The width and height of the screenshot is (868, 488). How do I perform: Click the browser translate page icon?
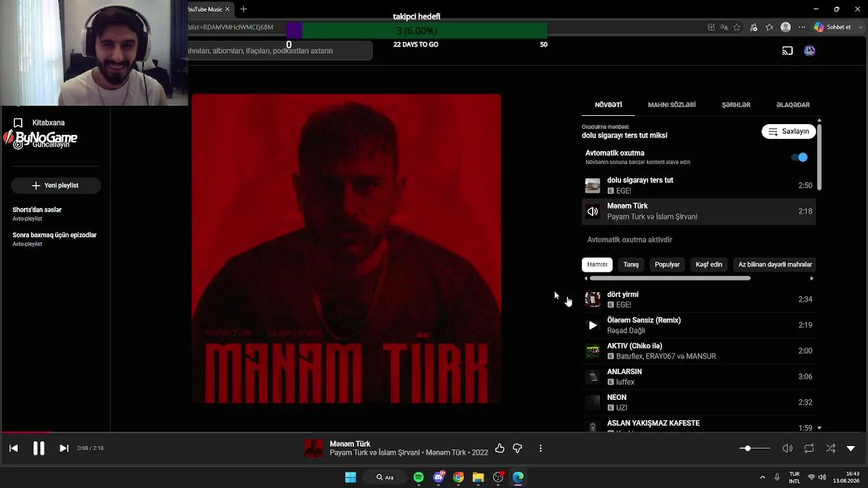tap(724, 27)
